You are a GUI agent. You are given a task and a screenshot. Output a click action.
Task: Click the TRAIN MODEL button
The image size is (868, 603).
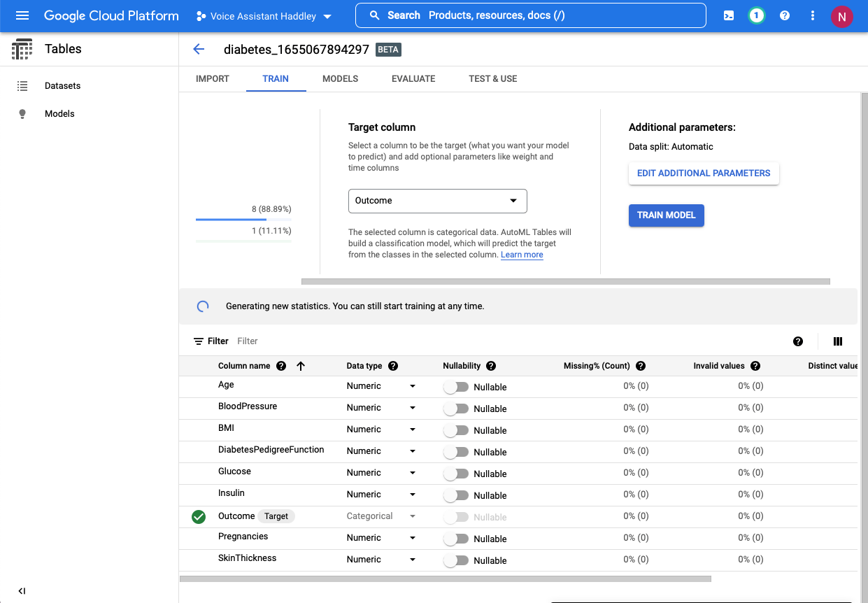click(666, 215)
